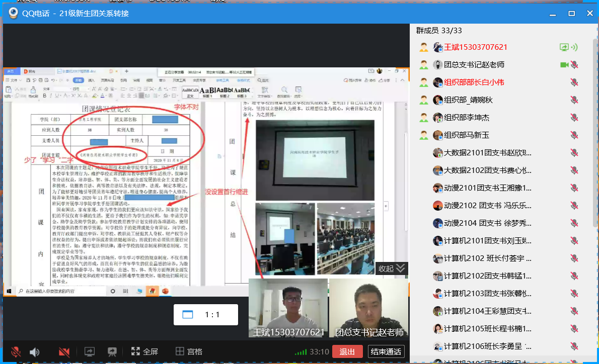The width and height of the screenshot is (599, 364).
Task: Select member 组织部李坤杰 in list
Action: tap(467, 118)
